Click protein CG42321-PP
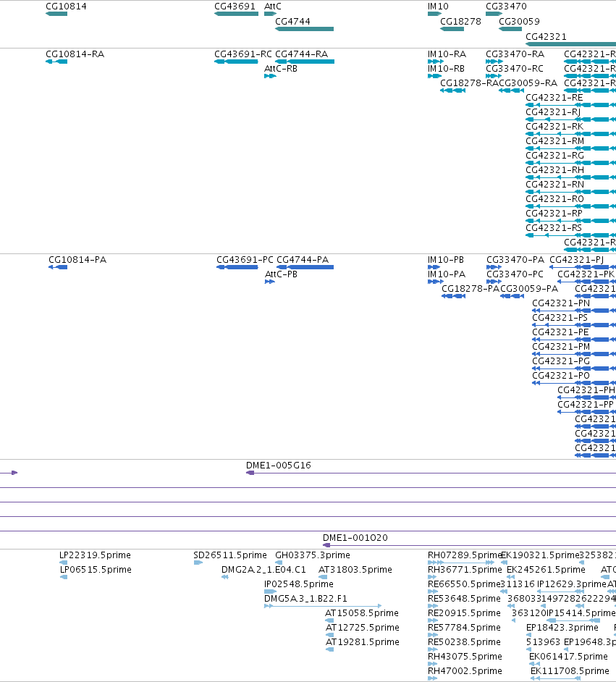 (x=586, y=412)
